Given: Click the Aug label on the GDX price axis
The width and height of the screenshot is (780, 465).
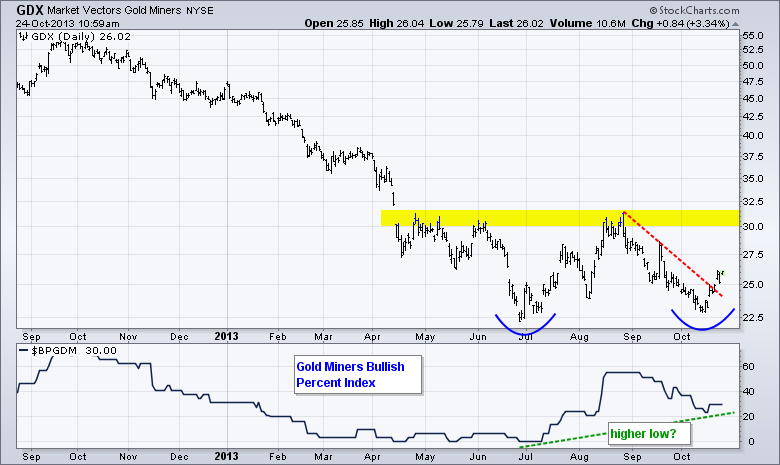Looking at the screenshot, I should click(x=579, y=337).
